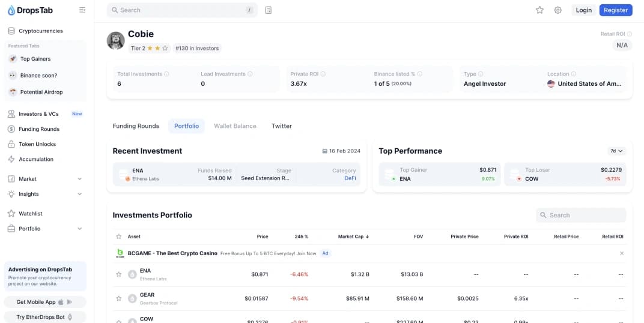Open Advertising on DropsTab promo

(45, 276)
